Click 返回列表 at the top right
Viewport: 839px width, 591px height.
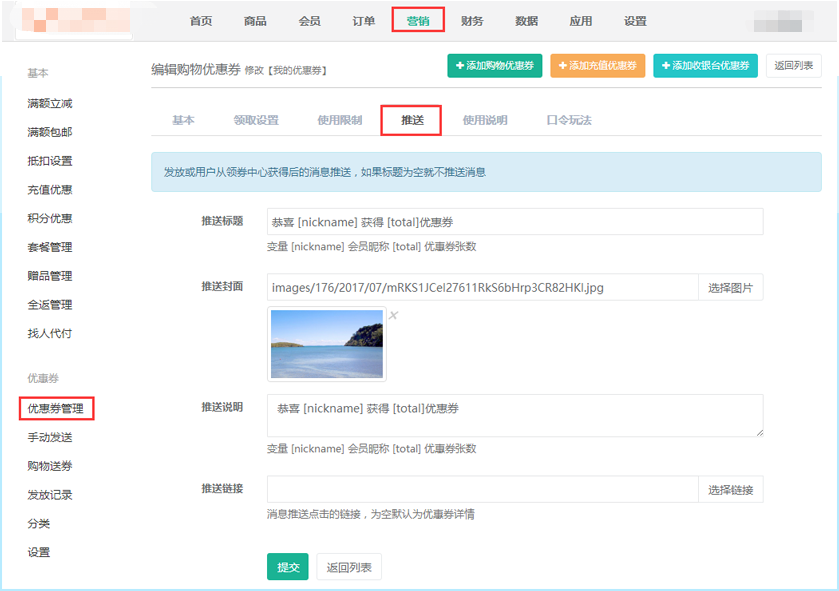794,66
